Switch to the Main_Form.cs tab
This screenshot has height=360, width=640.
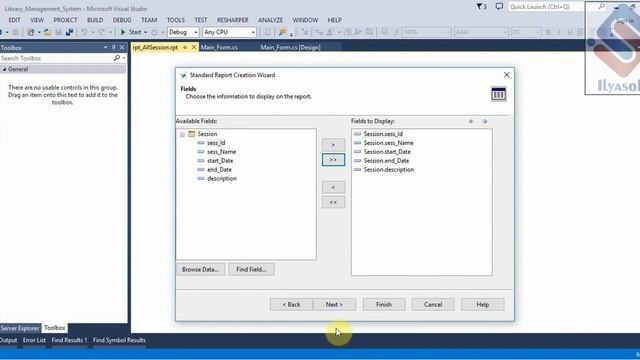219,47
